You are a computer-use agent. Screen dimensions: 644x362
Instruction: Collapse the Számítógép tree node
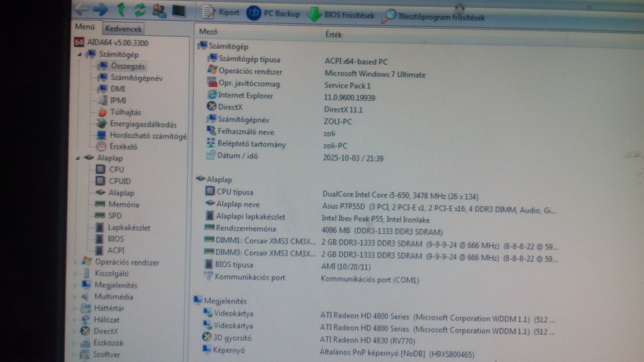[79, 54]
